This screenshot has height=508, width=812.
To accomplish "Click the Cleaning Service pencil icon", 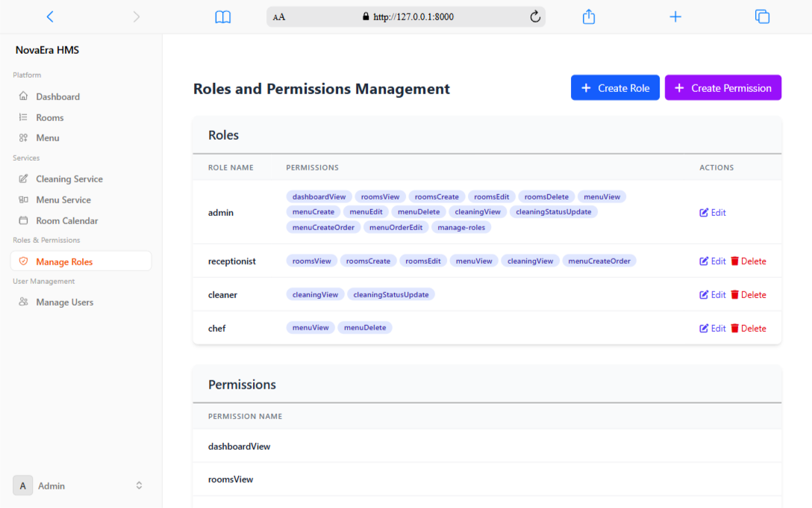I will [x=23, y=179].
